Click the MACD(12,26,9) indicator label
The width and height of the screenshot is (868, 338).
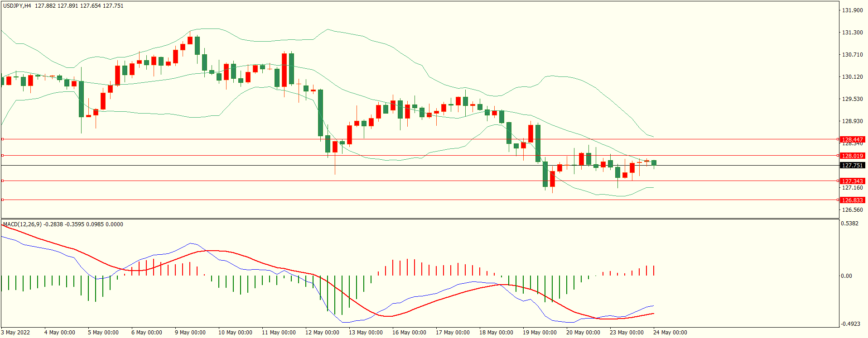coord(22,224)
